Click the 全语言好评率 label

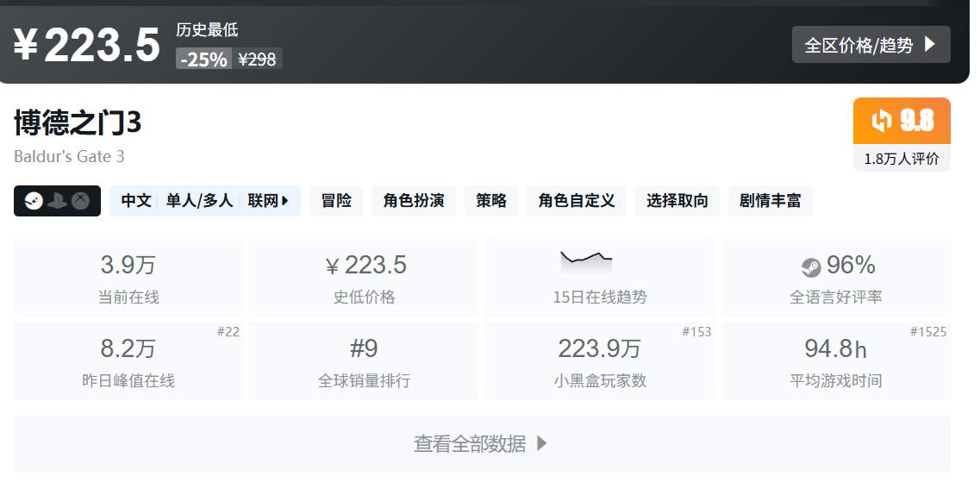[835, 297]
